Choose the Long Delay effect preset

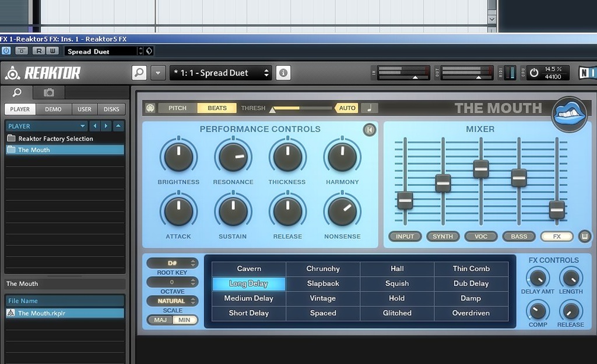click(249, 284)
